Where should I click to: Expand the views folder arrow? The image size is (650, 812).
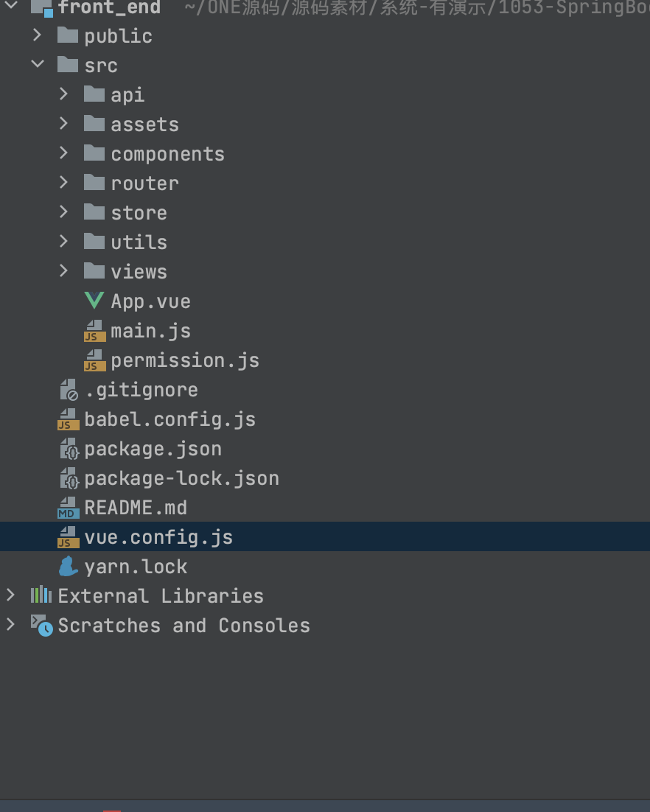63,271
